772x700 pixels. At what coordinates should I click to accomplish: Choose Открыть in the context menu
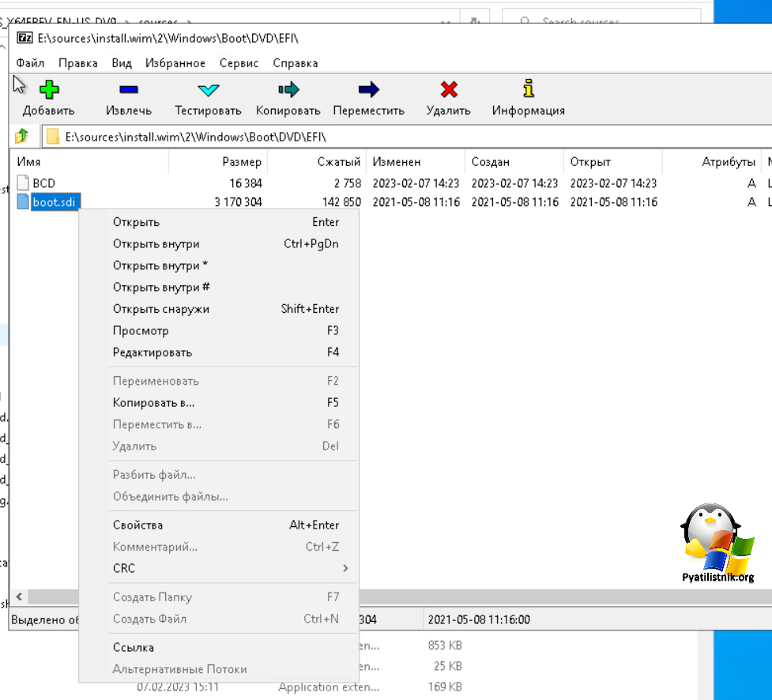click(x=218, y=222)
